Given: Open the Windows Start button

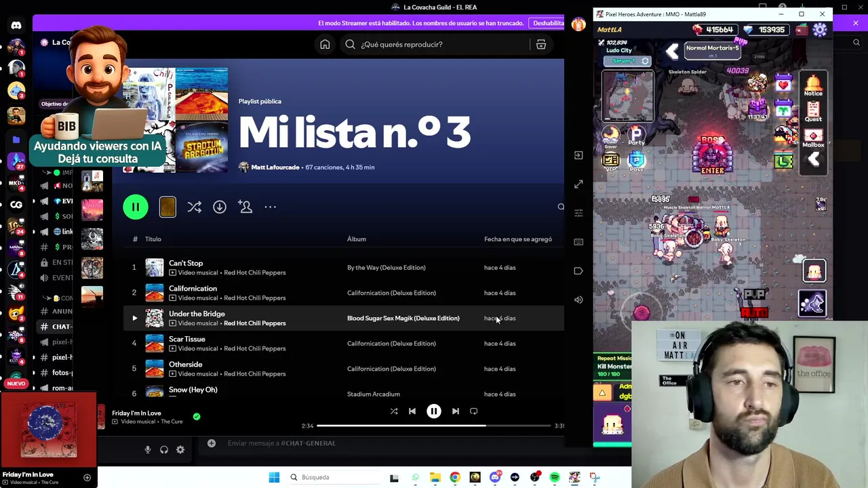Looking at the screenshot, I should 274,477.
